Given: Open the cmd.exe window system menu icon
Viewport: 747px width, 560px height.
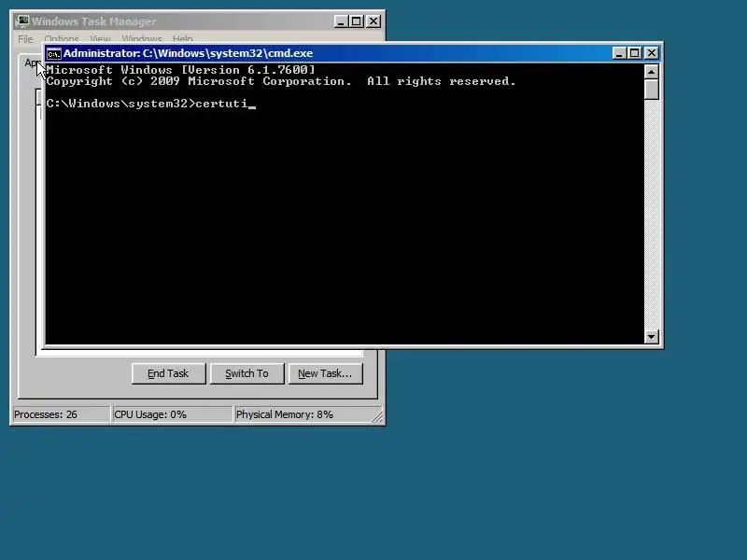Looking at the screenshot, I should click(x=54, y=53).
